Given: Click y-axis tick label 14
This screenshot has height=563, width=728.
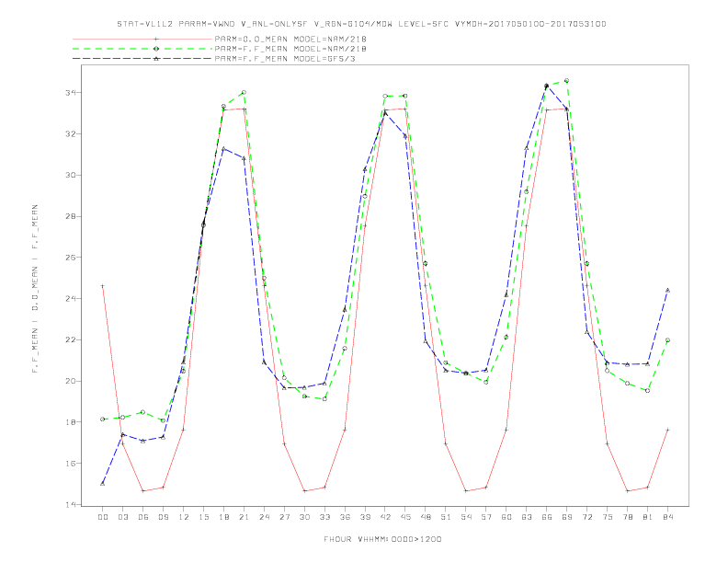Looking at the screenshot, I should 71,504.
